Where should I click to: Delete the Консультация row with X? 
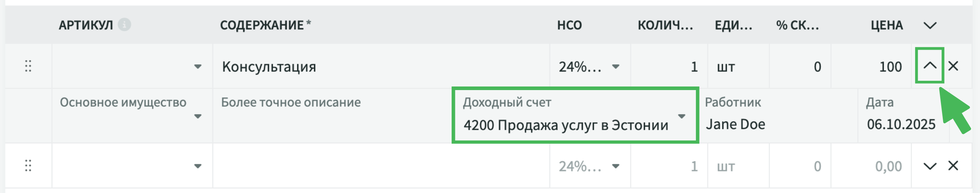click(x=953, y=66)
